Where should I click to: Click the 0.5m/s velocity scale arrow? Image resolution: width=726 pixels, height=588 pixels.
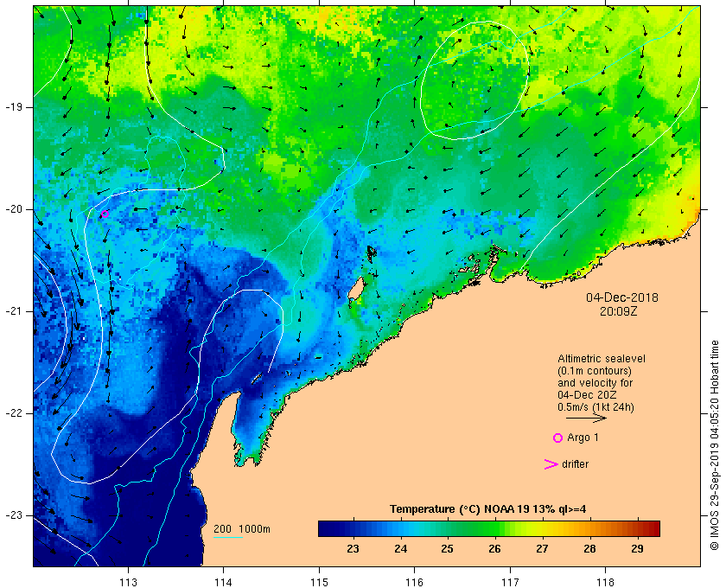tap(586, 419)
